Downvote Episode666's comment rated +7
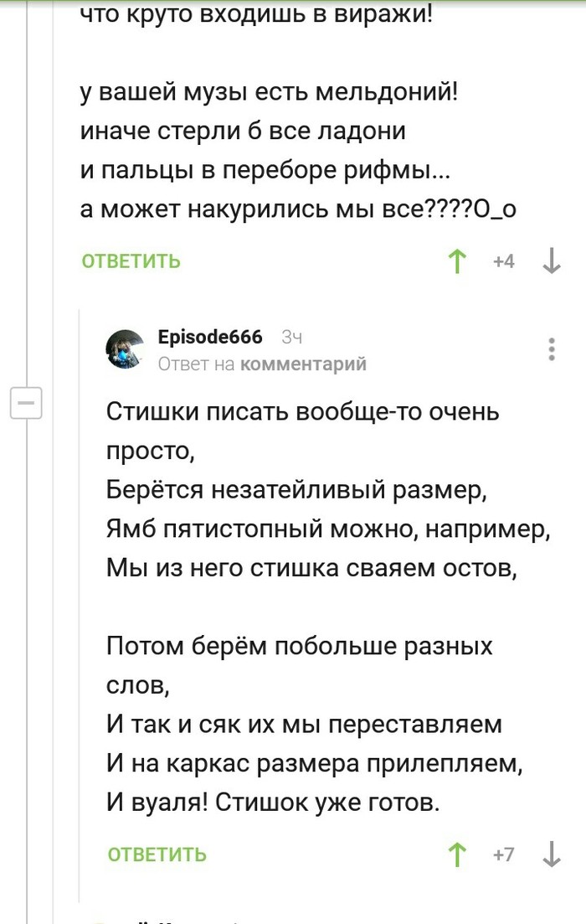This screenshot has height=924, width=586. 551,854
